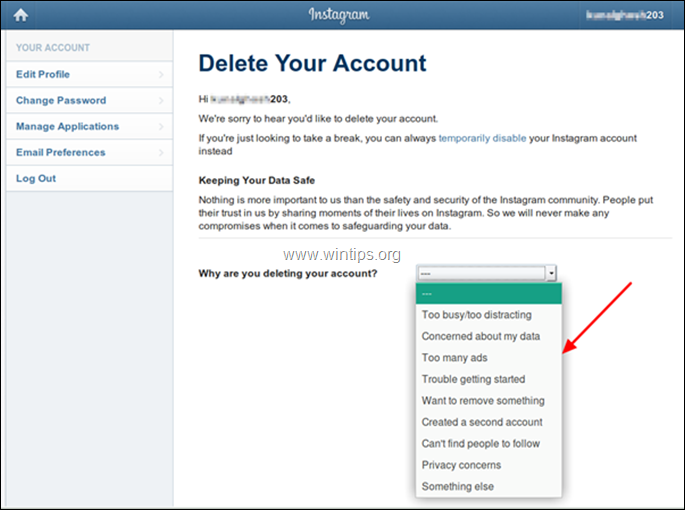Choose 'Too many ads' reason

489,357
